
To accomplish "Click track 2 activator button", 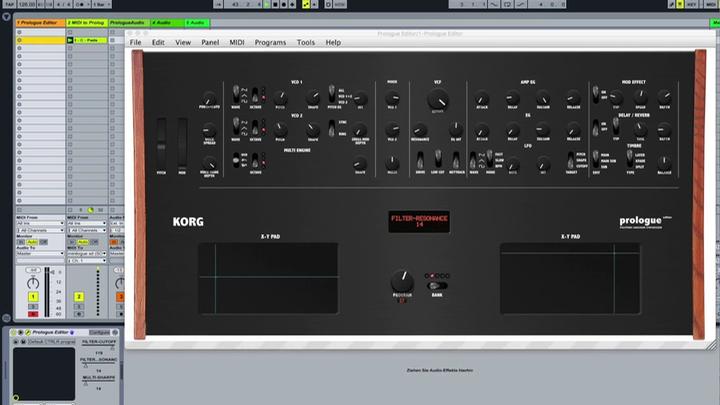I will 79,297.
